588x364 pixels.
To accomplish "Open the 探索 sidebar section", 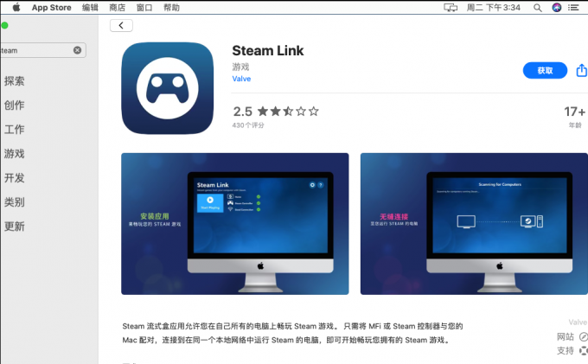I will pos(14,81).
